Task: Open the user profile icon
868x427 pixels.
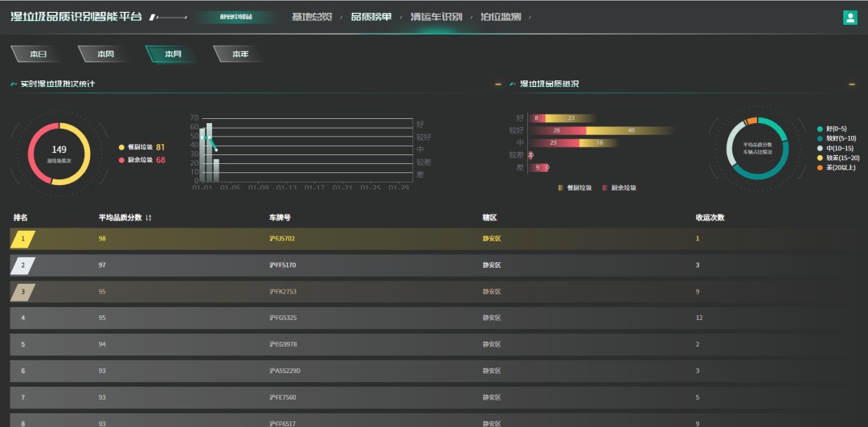Action: click(x=850, y=18)
